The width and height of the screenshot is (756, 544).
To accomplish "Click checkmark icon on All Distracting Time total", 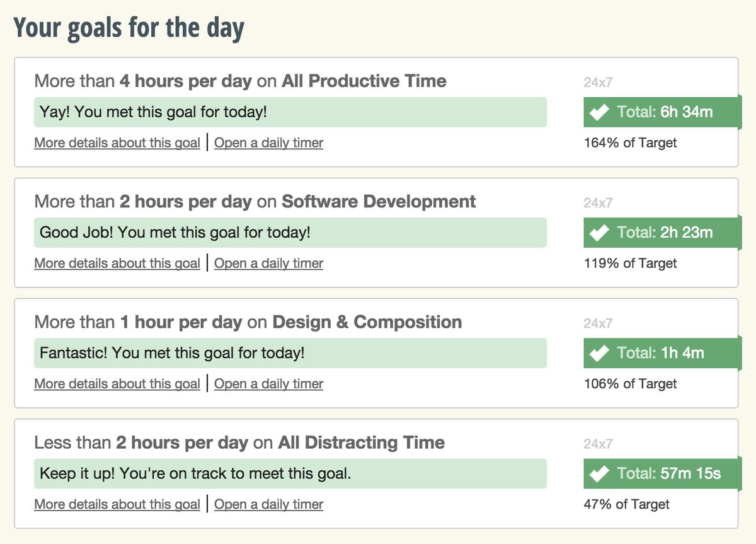I will pos(599,473).
